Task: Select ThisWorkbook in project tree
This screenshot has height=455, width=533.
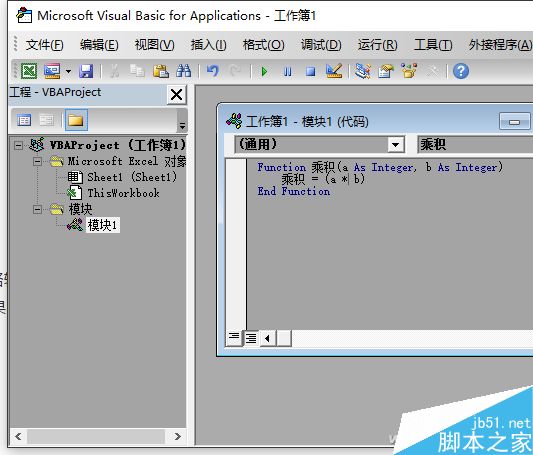Action: pos(123,193)
